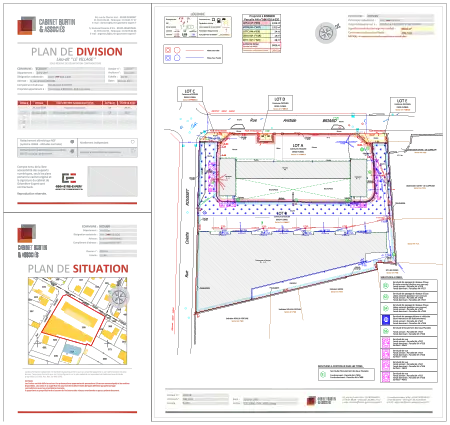Click the grey signature box on division page
The image size is (450, 425).
(x=112, y=181)
